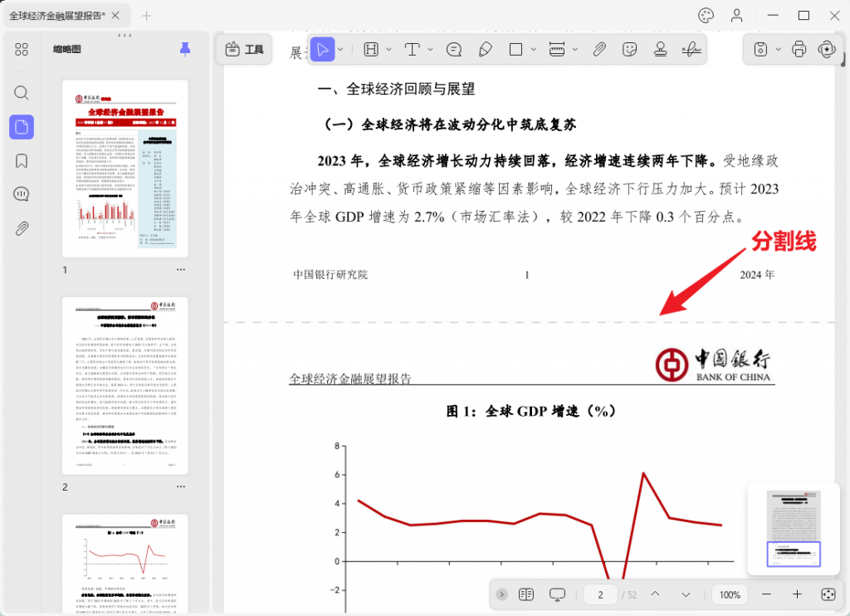
Task: Click the heading 一、全球经济回顾与展望
Action: (396, 89)
